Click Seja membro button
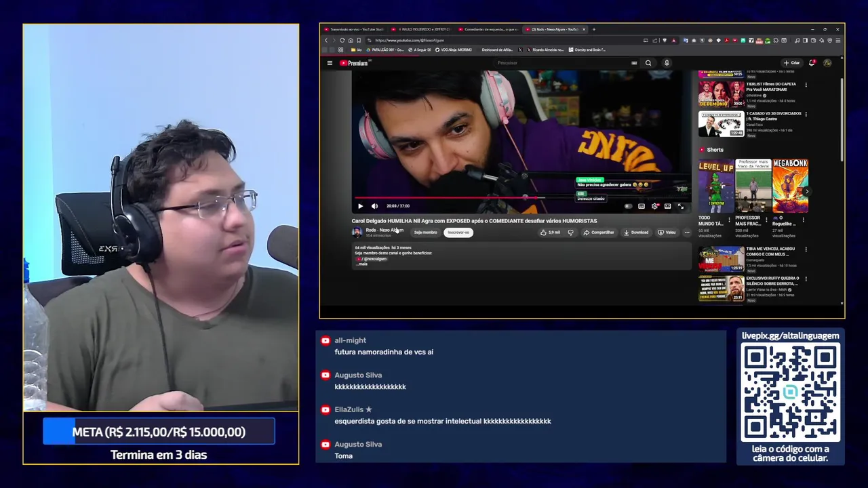The width and height of the screenshot is (868, 488). 426,232
